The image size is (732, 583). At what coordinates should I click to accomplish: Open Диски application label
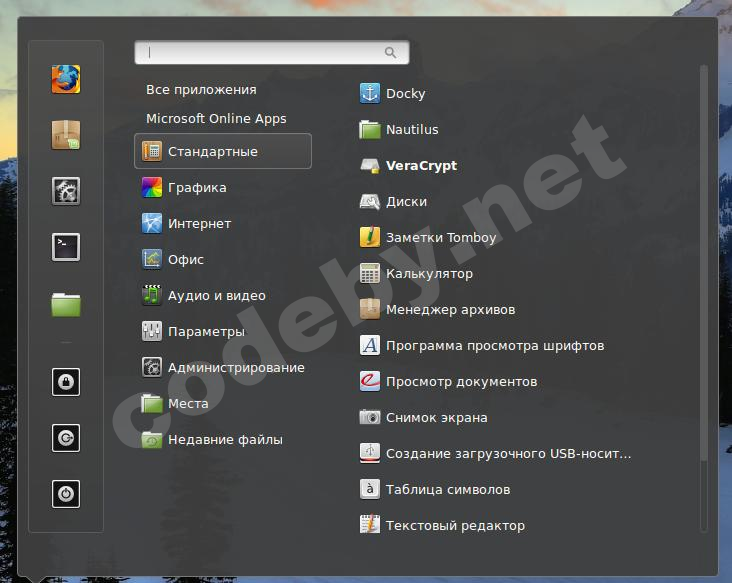(x=407, y=202)
